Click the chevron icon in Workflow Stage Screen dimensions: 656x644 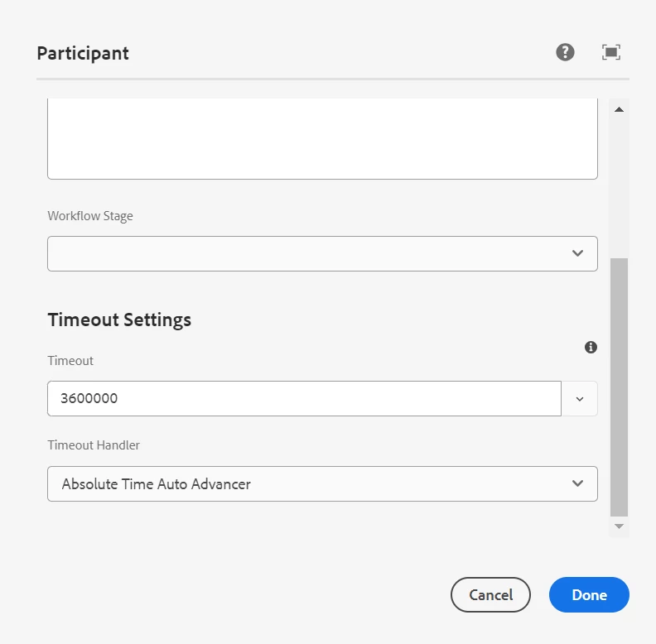pos(578,253)
